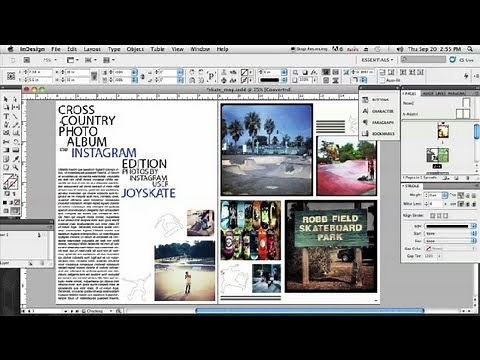This screenshot has height=360, width=480.
Task: Open the Table menu
Action: tap(157, 49)
